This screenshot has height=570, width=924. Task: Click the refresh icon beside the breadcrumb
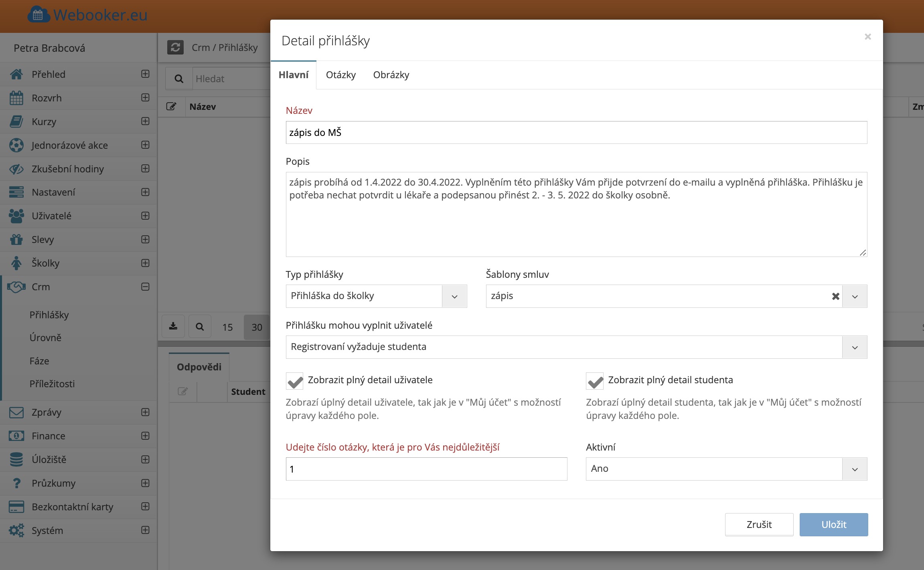tap(175, 47)
